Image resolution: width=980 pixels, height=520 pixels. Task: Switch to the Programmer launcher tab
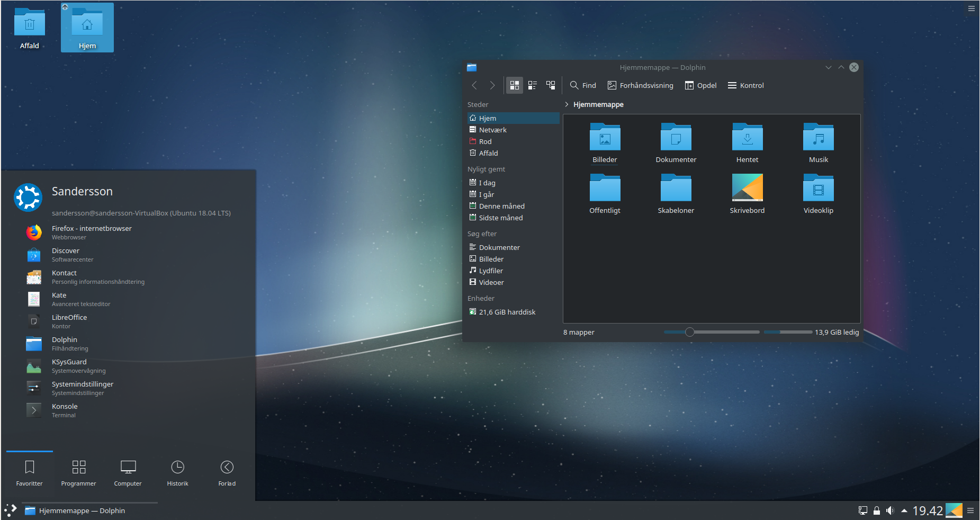click(79, 473)
